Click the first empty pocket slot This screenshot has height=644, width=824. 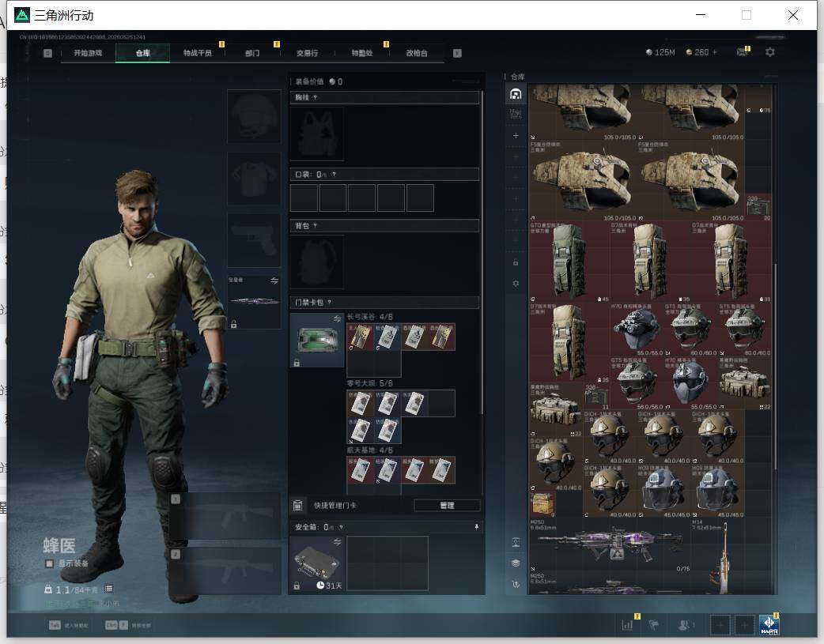point(304,198)
